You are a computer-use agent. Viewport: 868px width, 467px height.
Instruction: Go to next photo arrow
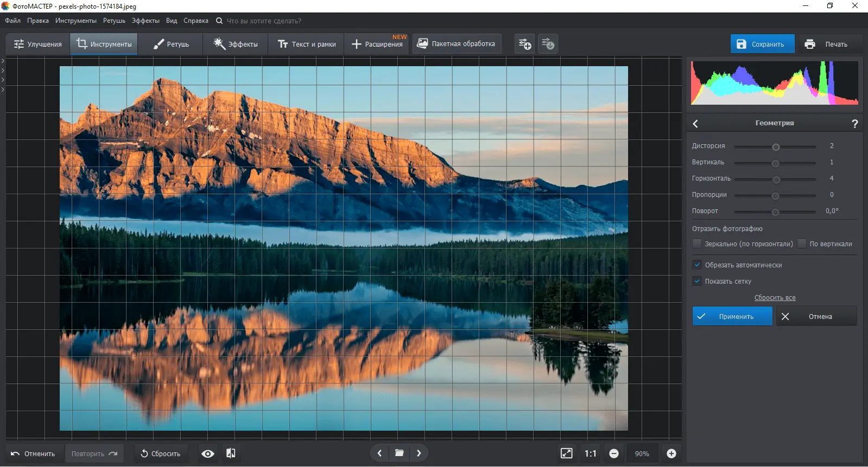tap(419, 453)
